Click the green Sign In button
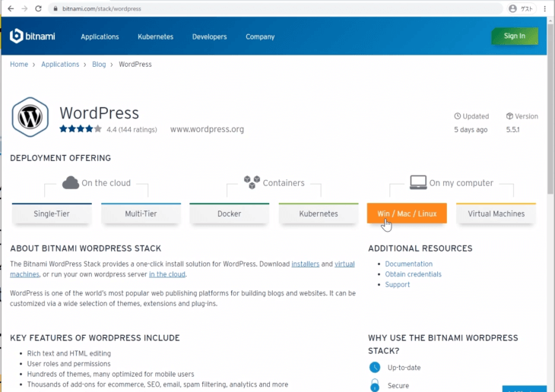 point(515,36)
